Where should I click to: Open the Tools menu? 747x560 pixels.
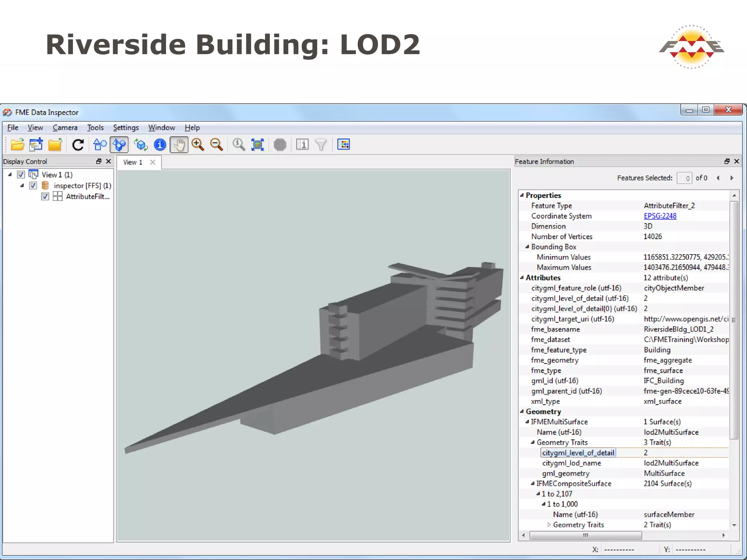tap(95, 128)
